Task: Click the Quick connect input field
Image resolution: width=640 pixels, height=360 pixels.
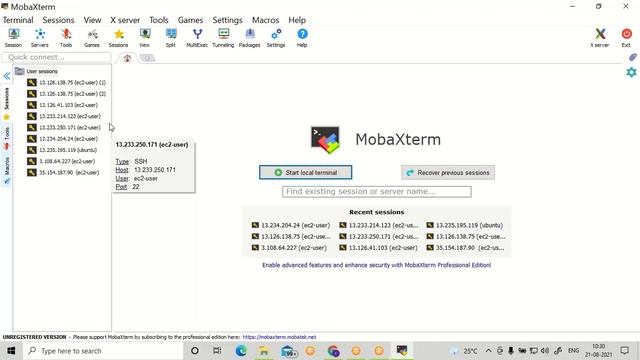Action: coord(56,57)
